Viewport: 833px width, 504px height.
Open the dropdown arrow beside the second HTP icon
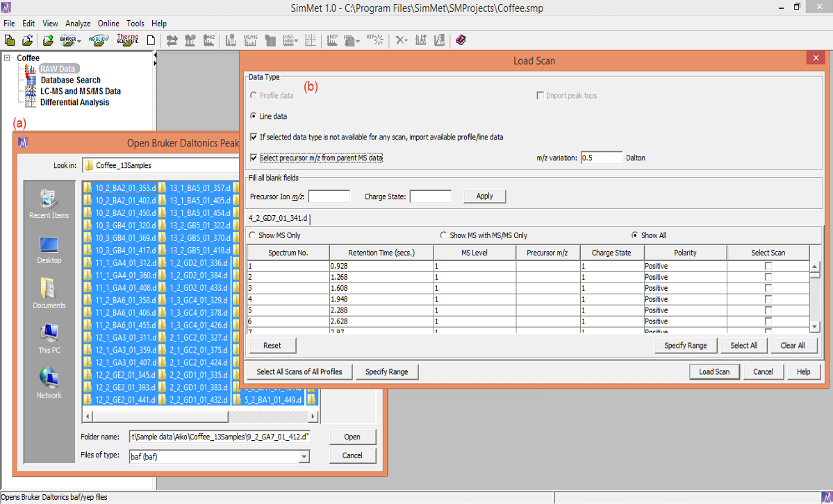point(358,41)
